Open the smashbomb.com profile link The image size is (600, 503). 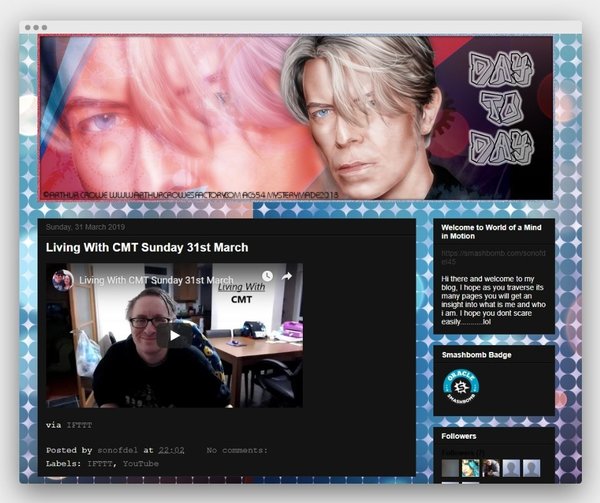493,257
